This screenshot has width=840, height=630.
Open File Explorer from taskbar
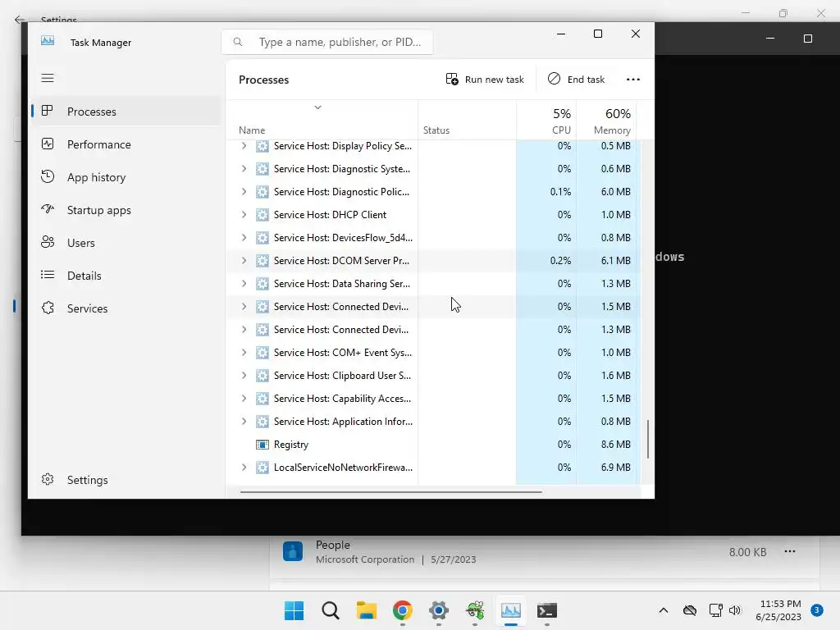click(367, 610)
